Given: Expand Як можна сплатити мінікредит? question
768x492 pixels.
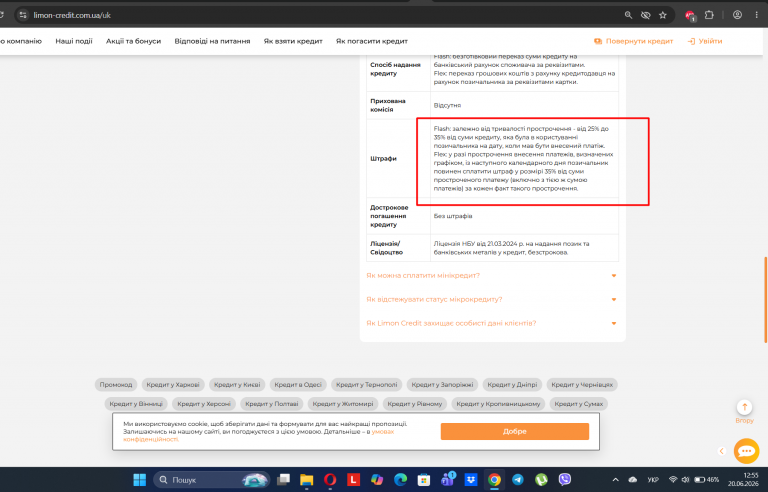Looking at the screenshot, I should click(491, 275).
